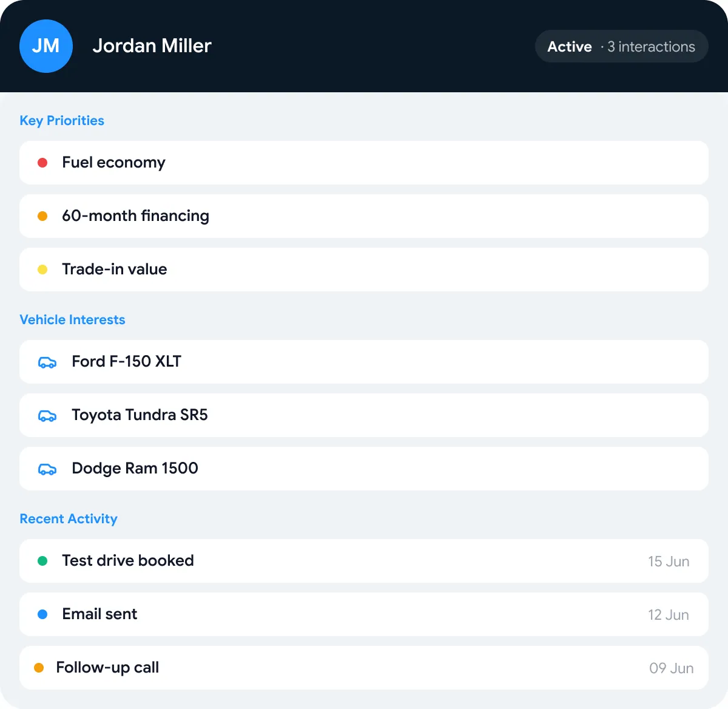The width and height of the screenshot is (728, 709).
Task: Click the Recent Activity heading
Action: 69,519
